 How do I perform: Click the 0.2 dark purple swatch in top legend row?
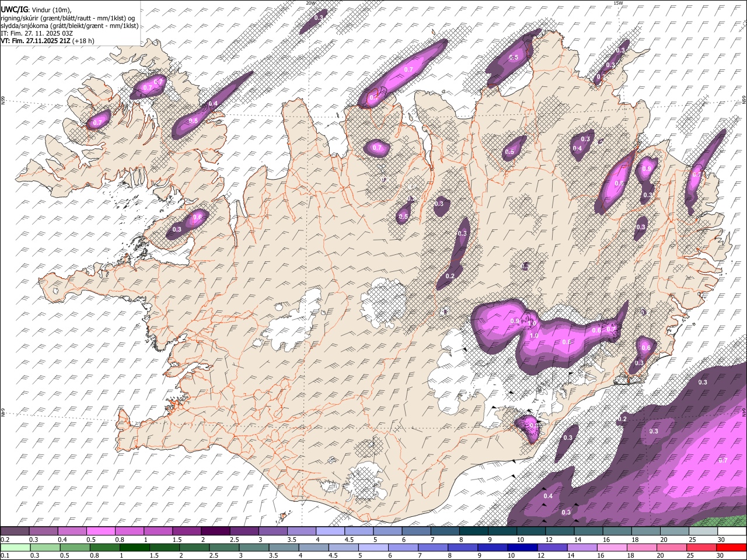(15, 531)
